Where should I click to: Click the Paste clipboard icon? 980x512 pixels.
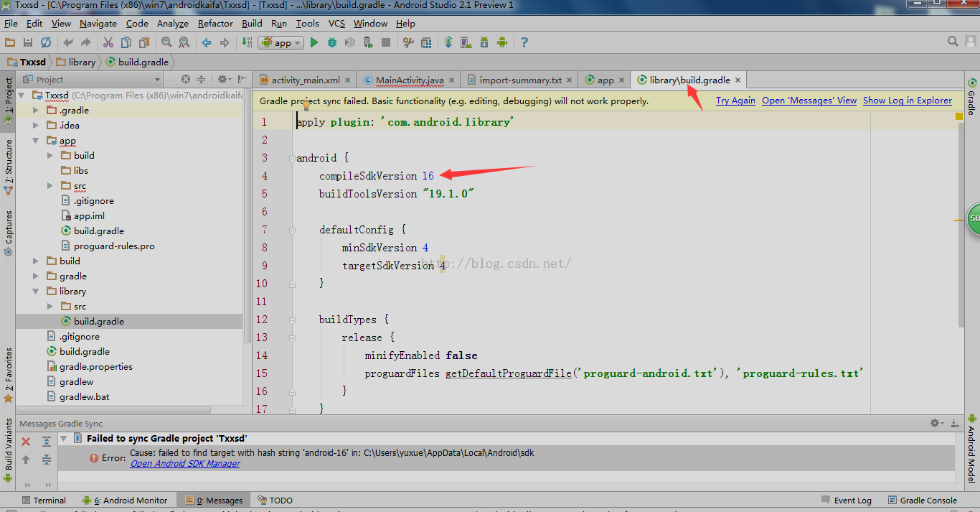[143, 43]
